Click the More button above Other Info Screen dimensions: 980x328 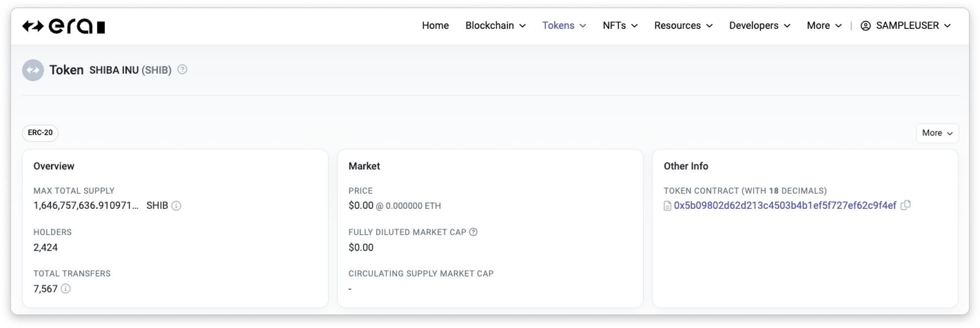pyautogui.click(x=937, y=133)
